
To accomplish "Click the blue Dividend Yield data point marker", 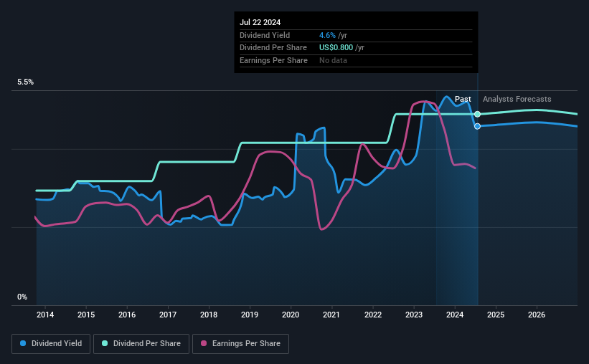I will tap(477, 126).
